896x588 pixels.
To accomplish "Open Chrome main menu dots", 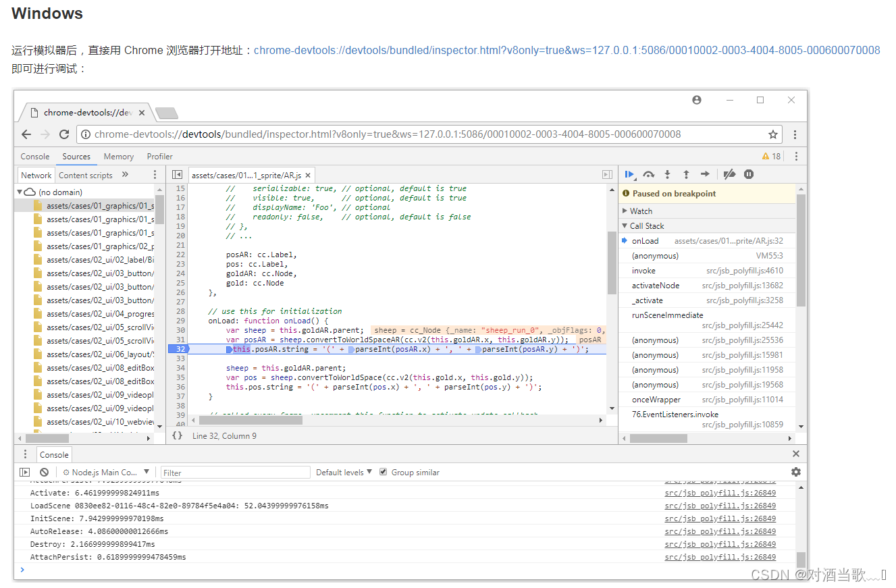I will (795, 134).
